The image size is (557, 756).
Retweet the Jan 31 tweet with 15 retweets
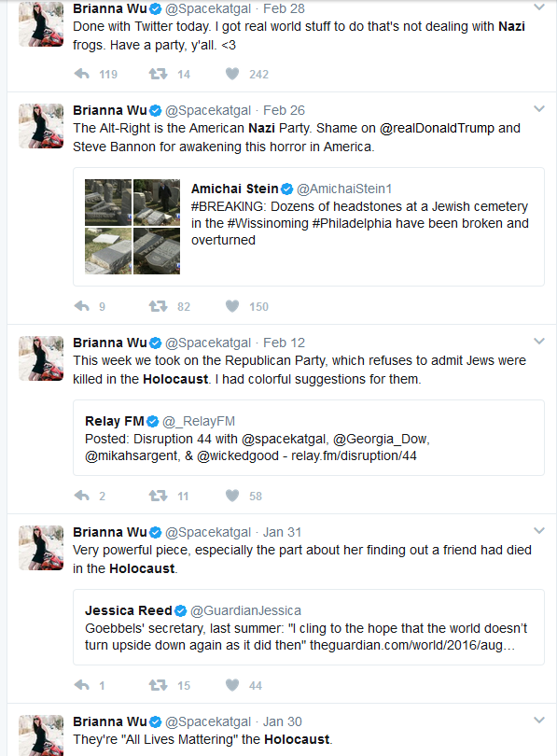click(x=158, y=685)
